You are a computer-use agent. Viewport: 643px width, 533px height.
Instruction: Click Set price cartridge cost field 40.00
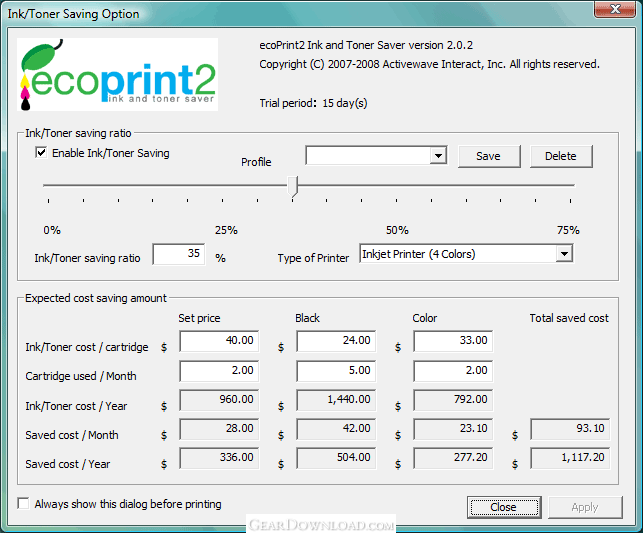[x=219, y=341]
